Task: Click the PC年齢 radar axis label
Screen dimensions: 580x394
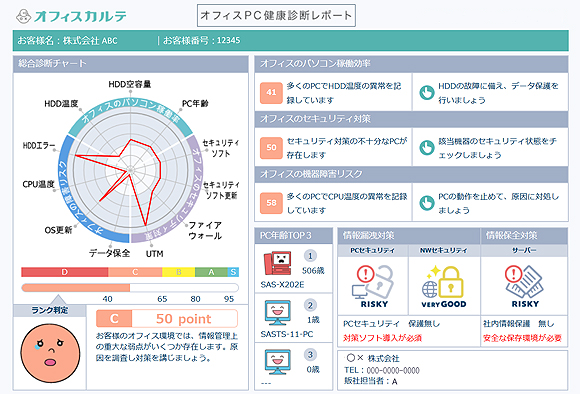Action: pyautogui.click(x=195, y=104)
